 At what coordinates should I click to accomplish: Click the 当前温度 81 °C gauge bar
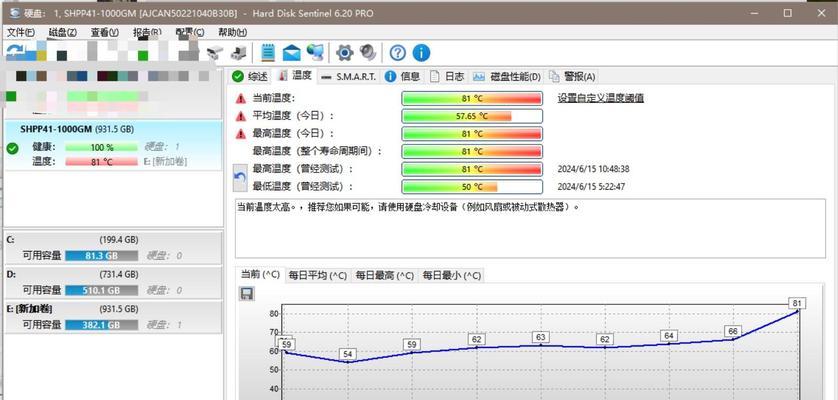coord(472,98)
